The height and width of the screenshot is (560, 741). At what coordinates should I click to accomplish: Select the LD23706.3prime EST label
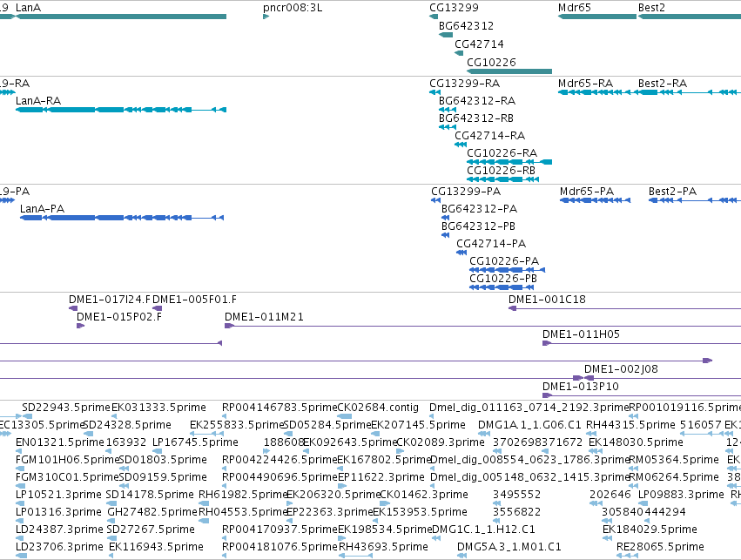(x=59, y=547)
